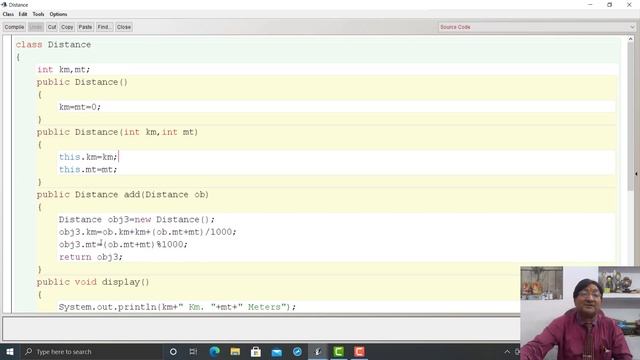The image size is (640, 360).
Task: Open the Windows Start menu
Action: 10,351
